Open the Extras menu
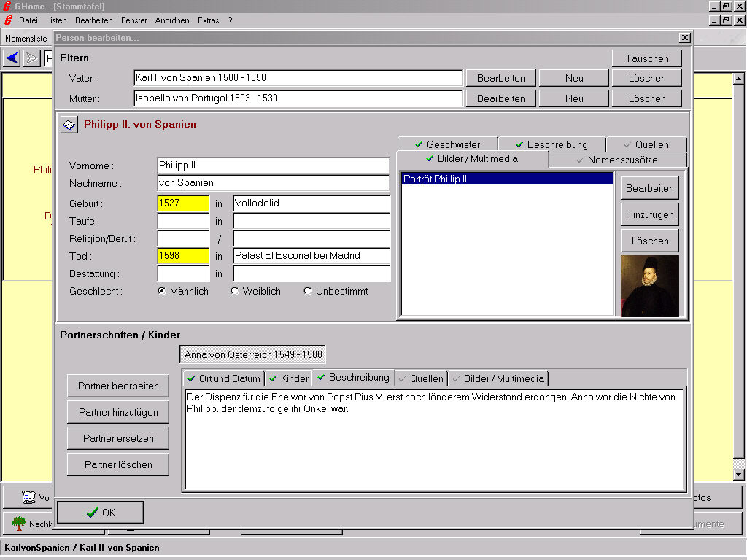This screenshot has height=560, width=747. coord(208,20)
